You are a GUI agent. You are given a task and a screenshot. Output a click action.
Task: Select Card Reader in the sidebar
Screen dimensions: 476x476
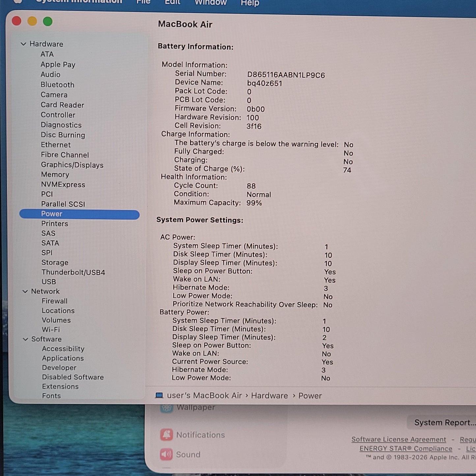tap(63, 105)
